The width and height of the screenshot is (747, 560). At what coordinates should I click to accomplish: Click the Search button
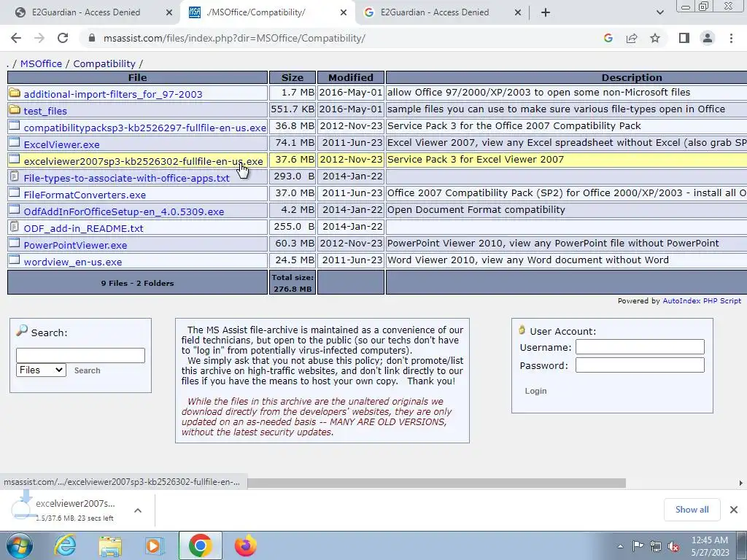pos(88,370)
